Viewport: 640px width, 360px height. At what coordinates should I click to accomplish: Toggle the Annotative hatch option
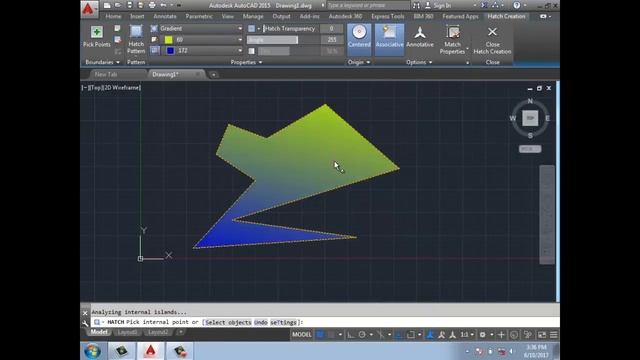coord(420,37)
